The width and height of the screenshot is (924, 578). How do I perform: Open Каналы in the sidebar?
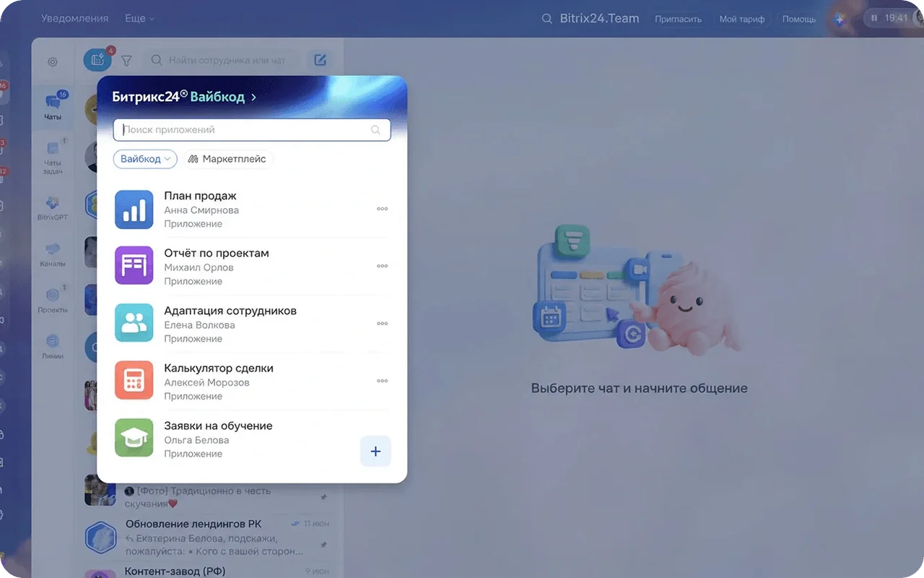point(53,254)
